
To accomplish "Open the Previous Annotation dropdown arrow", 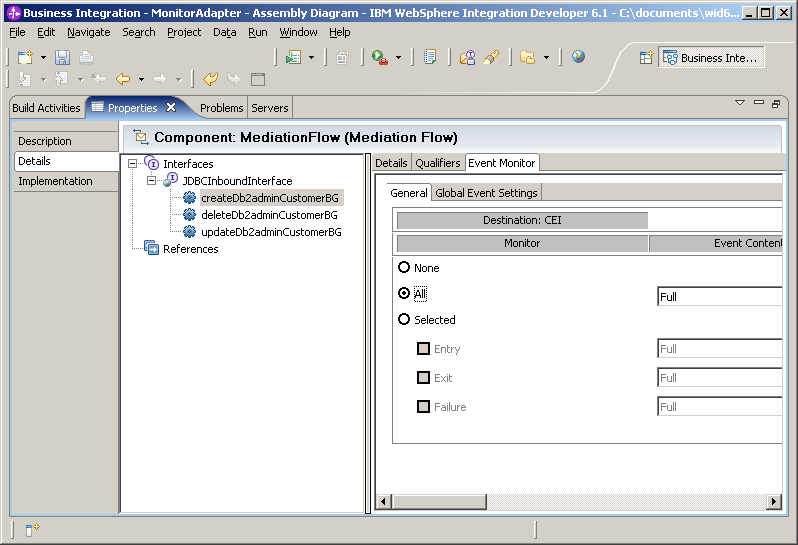I will coord(80,79).
